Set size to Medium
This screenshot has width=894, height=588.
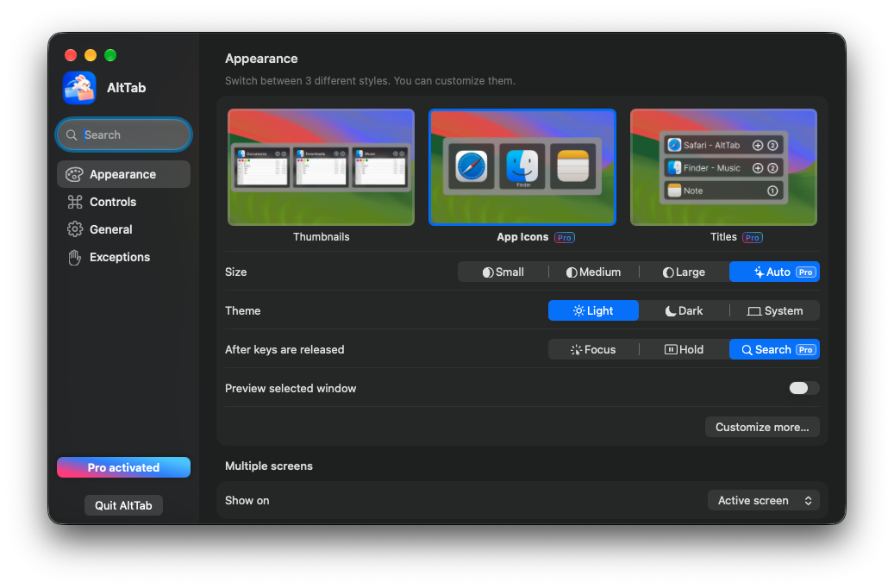click(x=593, y=272)
